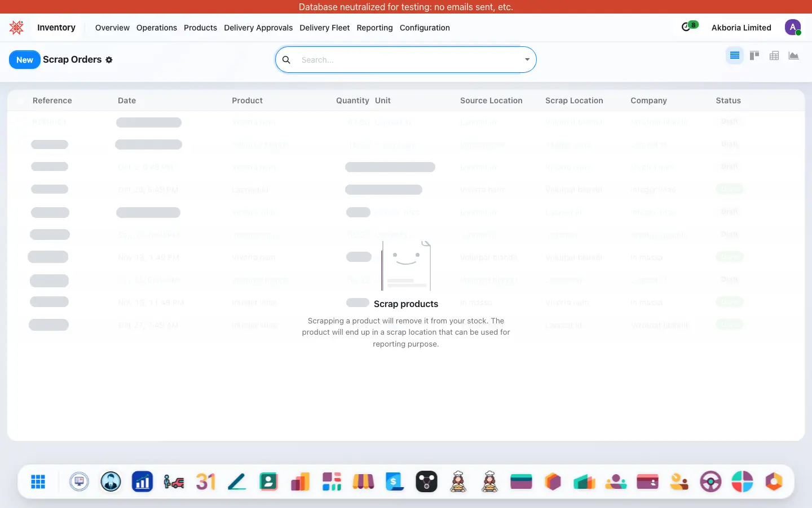Viewport: 812px width, 508px height.
Task: Switch to the Graph view
Action: click(x=794, y=55)
